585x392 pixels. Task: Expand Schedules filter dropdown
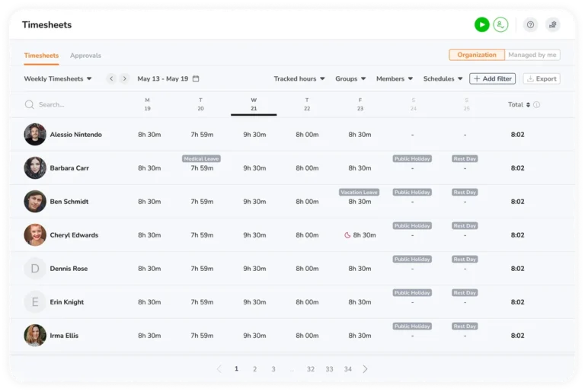443,78
